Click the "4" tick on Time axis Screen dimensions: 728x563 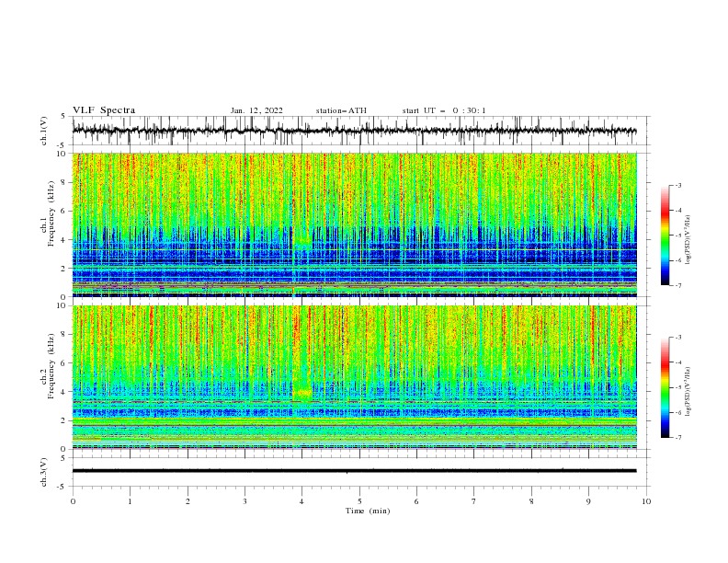(x=301, y=501)
